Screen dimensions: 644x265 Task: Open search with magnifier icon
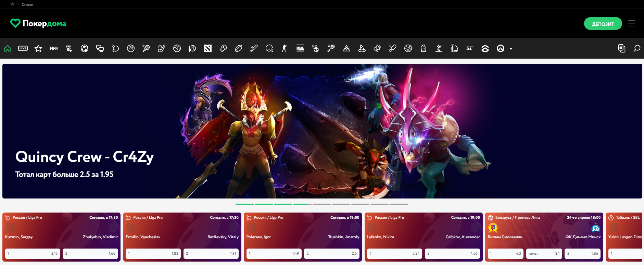tap(637, 48)
